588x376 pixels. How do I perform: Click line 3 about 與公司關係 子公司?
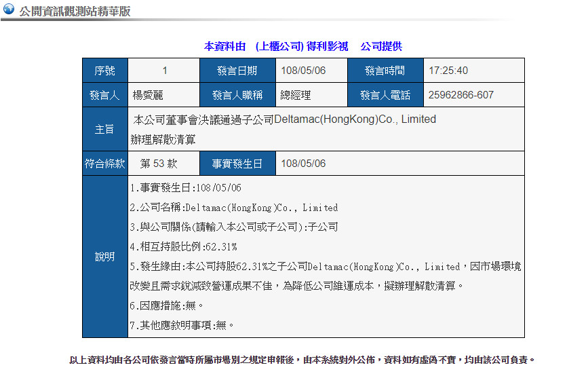(234, 227)
